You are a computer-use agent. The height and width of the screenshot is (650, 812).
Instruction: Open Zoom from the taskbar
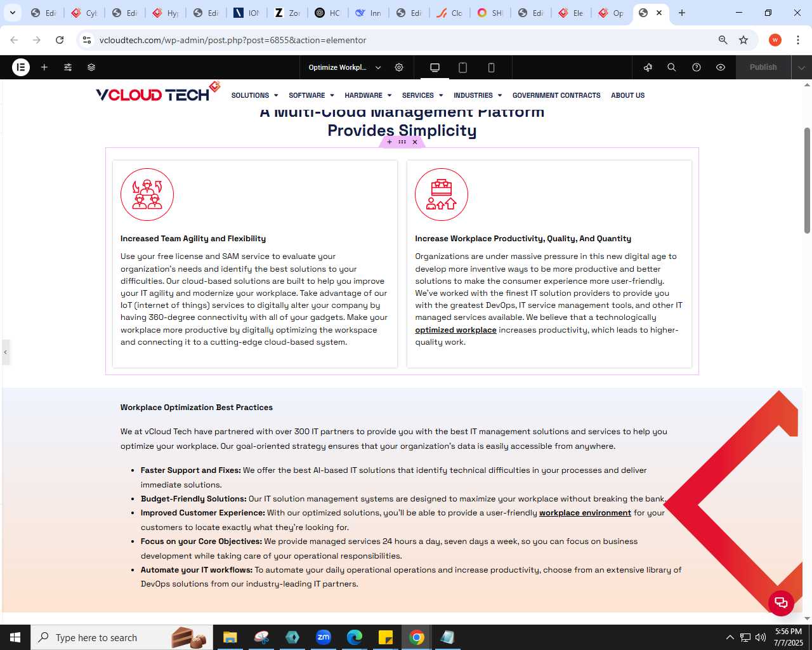324,637
